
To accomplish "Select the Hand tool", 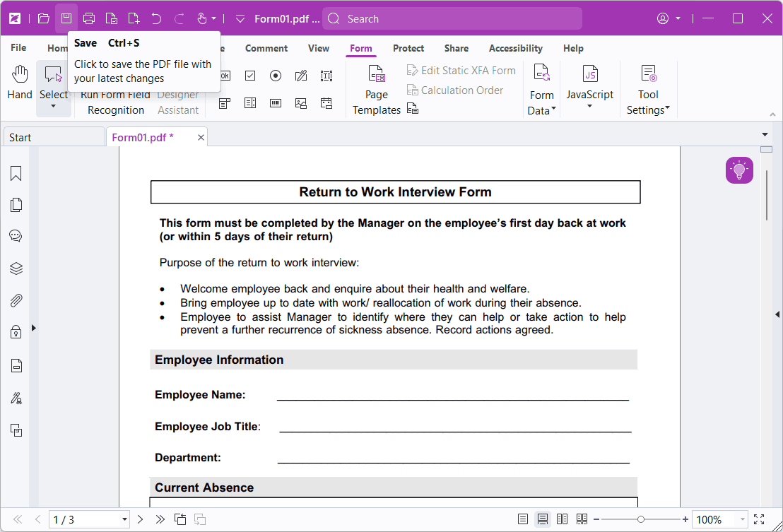I will [19, 80].
